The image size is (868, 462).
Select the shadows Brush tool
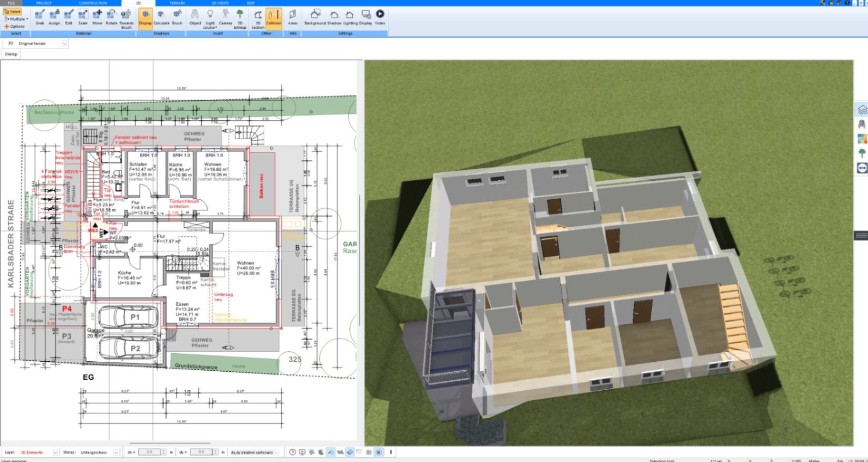coord(177,17)
